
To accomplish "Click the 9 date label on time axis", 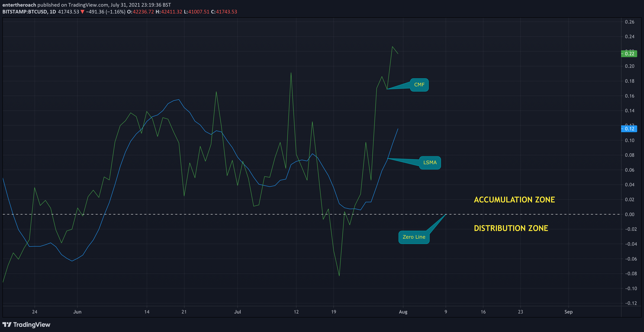I will point(446,312).
